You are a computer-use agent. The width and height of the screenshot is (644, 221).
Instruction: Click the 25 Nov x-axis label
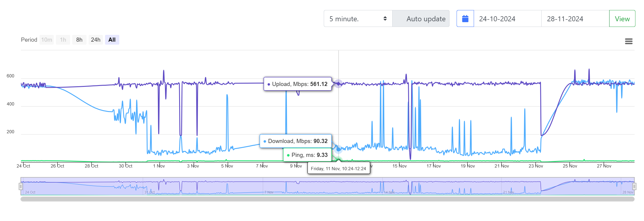[x=570, y=166]
